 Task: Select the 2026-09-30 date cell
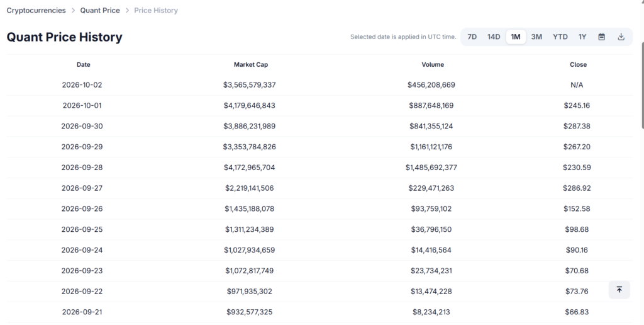click(x=82, y=127)
